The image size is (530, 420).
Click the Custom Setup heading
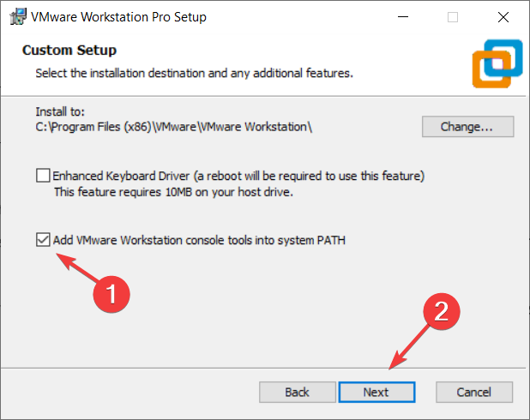69,50
